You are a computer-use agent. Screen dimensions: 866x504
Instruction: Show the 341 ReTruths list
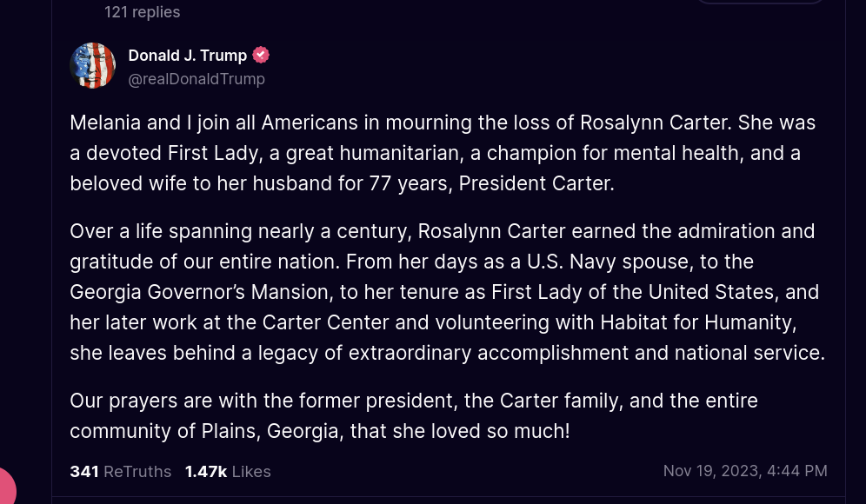tap(121, 472)
